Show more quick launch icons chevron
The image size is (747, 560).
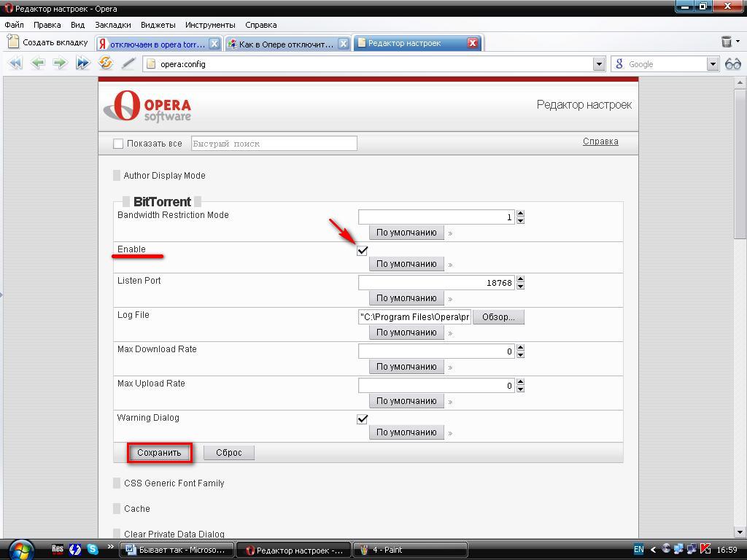point(111,547)
